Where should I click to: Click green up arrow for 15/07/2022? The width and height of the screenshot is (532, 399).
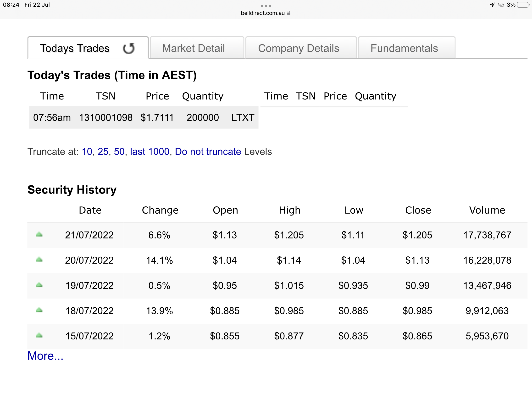coord(39,336)
